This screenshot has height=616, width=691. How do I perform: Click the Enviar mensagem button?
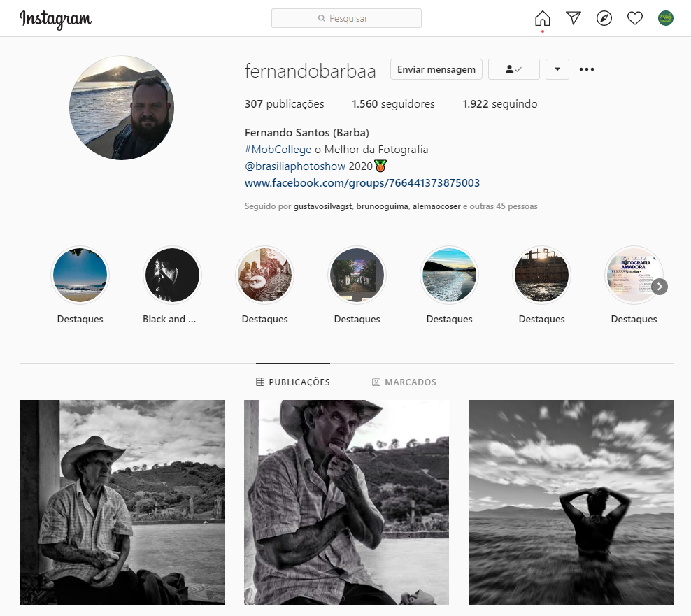pyautogui.click(x=436, y=69)
